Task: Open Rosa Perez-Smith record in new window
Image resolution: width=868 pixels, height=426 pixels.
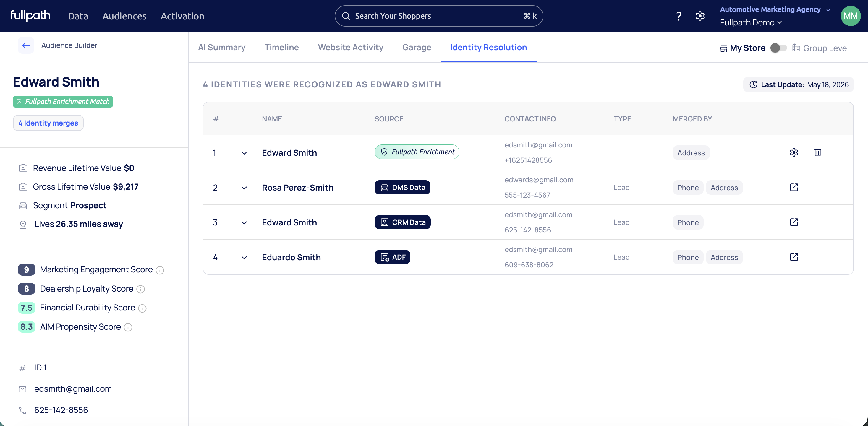Action: tap(794, 187)
